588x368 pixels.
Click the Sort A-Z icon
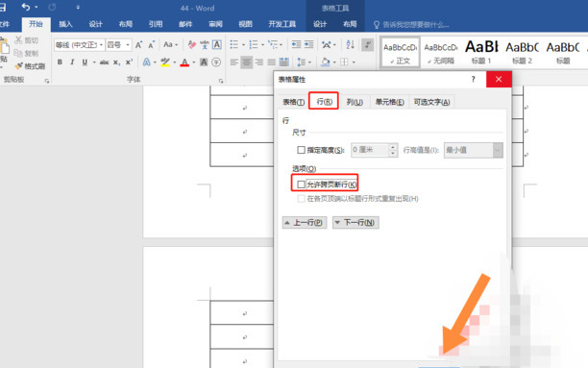tap(351, 45)
